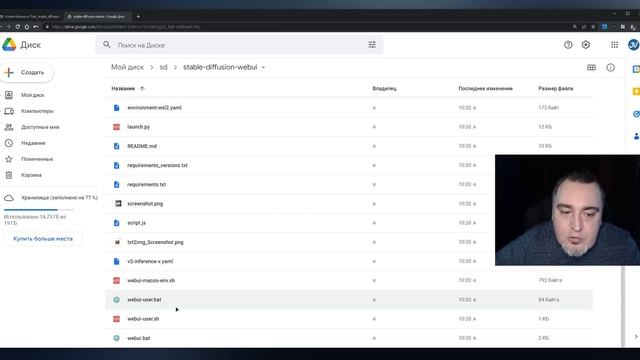Open the Contacts side panel icon
This screenshot has width=640, height=360.
[636, 136]
